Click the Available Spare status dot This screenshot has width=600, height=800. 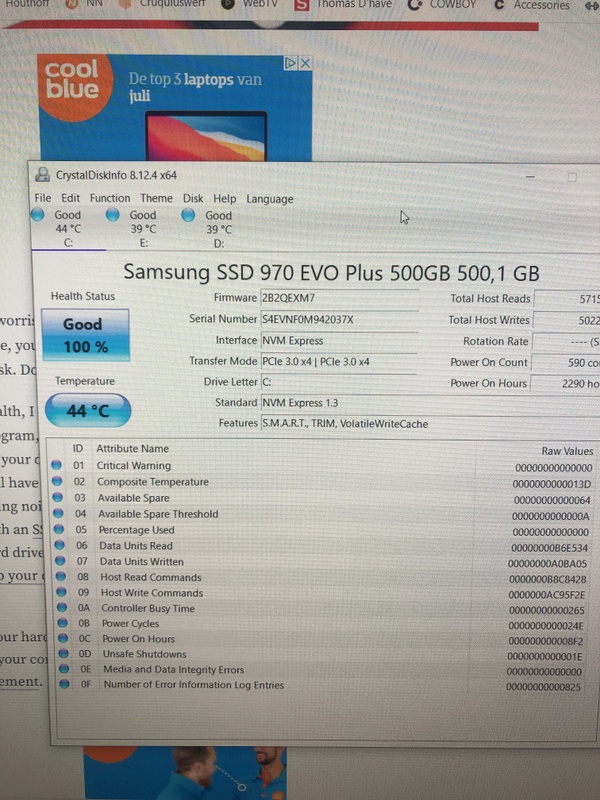point(58,497)
